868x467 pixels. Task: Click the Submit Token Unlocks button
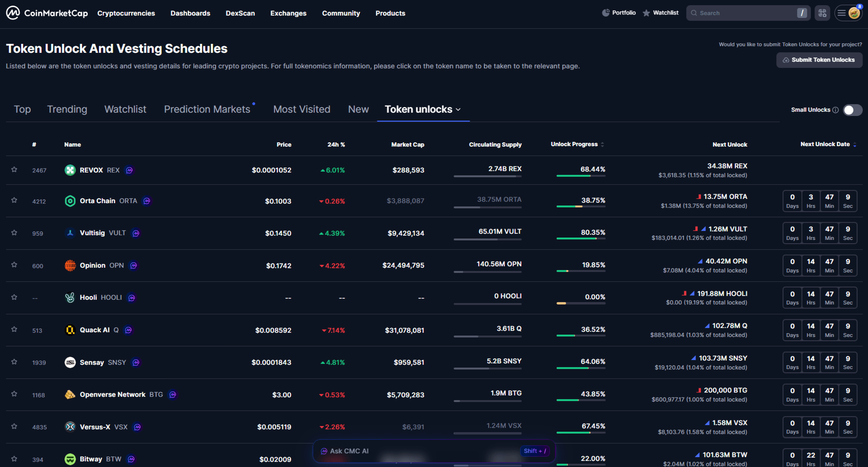click(x=819, y=60)
